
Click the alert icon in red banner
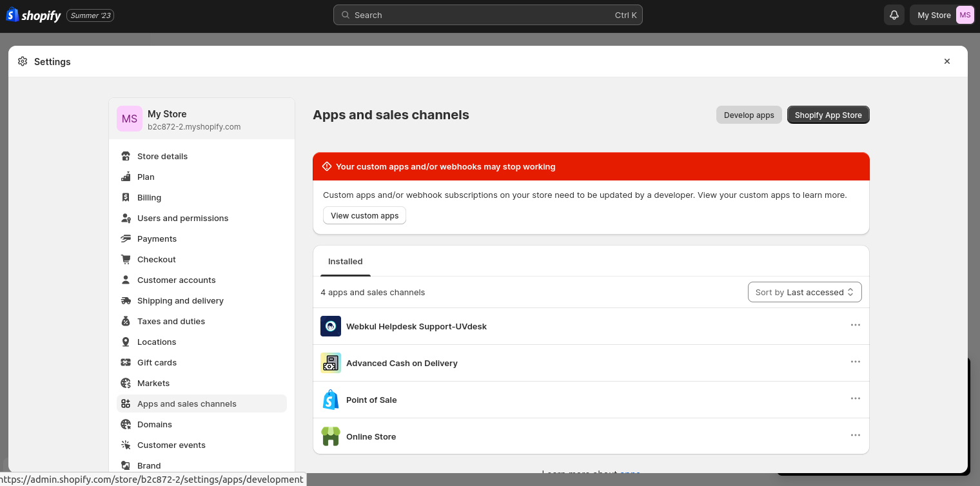tap(327, 166)
